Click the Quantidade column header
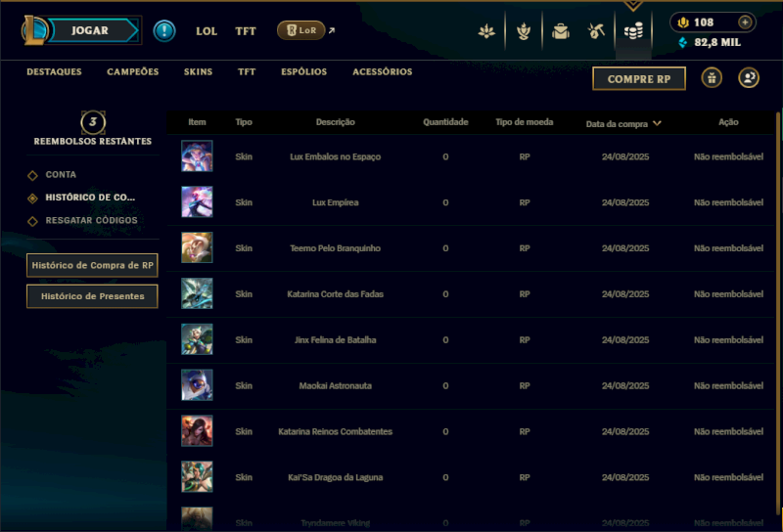The height and width of the screenshot is (532, 783). [x=445, y=122]
